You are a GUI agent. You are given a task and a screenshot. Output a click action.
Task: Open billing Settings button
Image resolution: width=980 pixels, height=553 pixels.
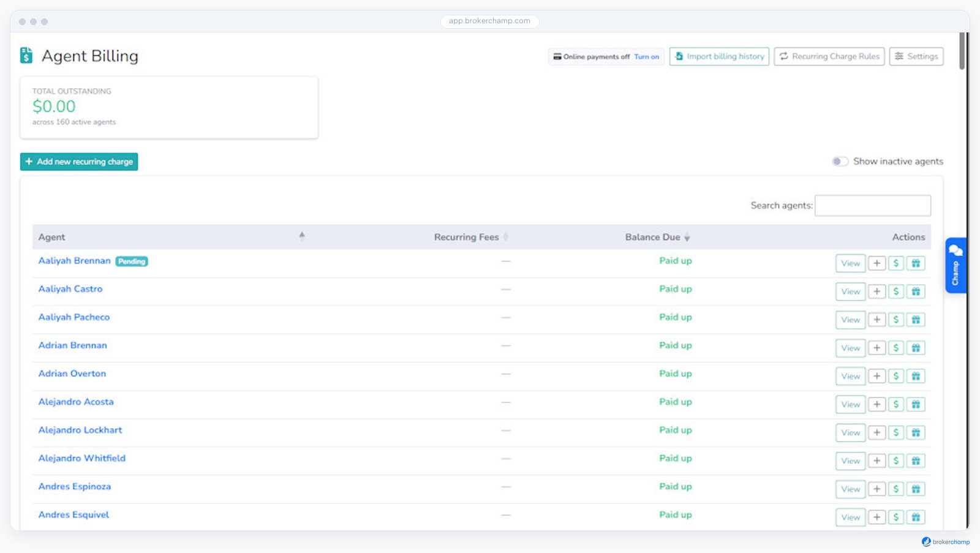tap(916, 56)
